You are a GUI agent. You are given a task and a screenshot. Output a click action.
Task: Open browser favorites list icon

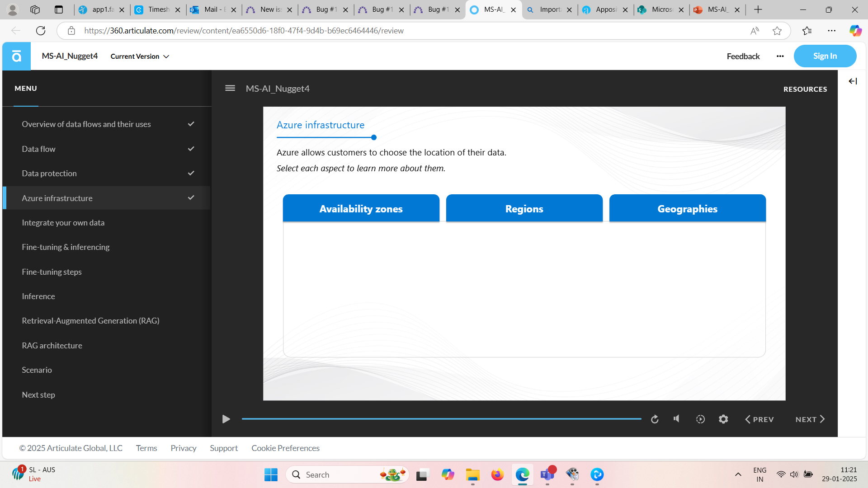[807, 31]
